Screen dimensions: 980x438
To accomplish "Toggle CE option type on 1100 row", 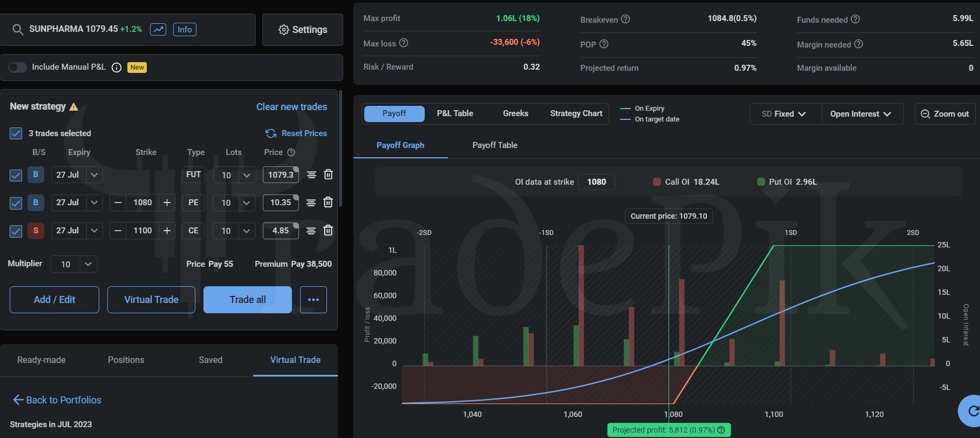I will [193, 231].
